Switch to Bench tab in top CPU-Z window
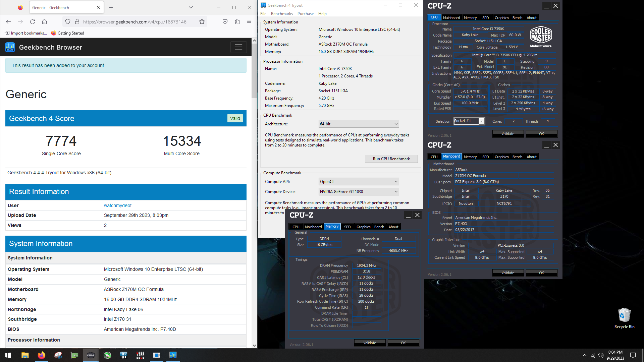The image size is (644, 362). click(517, 18)
